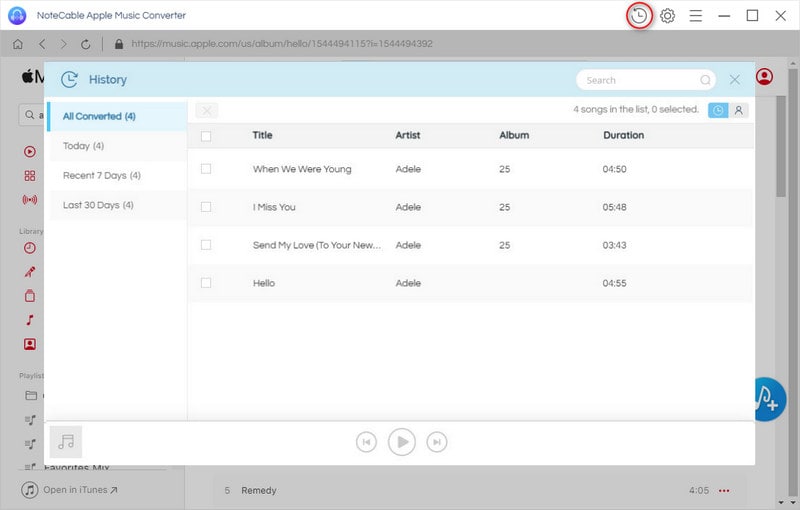Open the settings gear icon

[667, 16]
